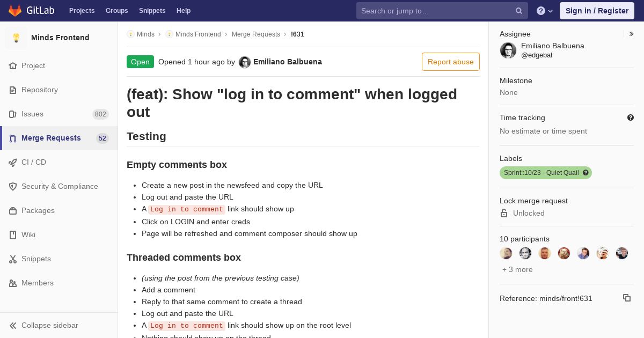This screenshot has width=644, height=338.
Task: Open the help question-mark dropdown
Action: (545, 11)
